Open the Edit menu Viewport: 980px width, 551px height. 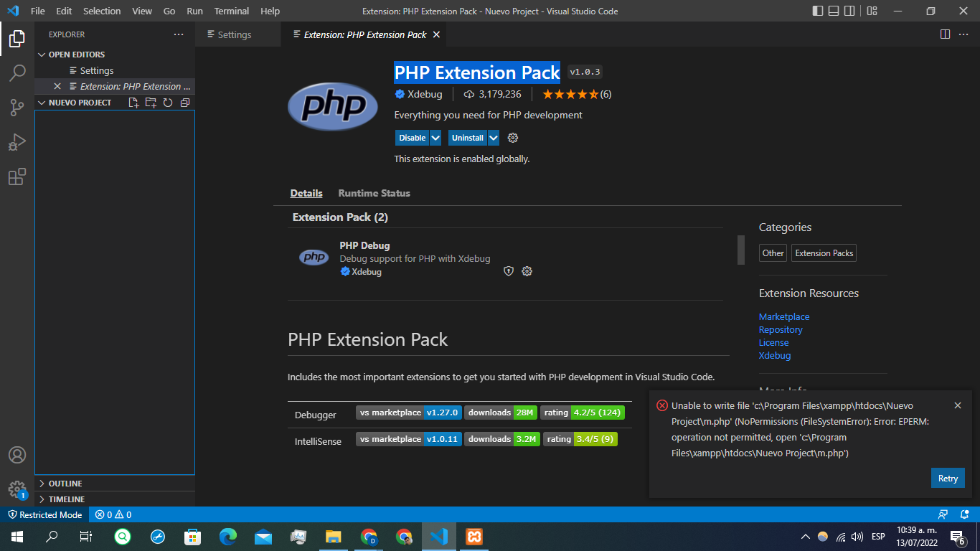click(x=64, y=11)
